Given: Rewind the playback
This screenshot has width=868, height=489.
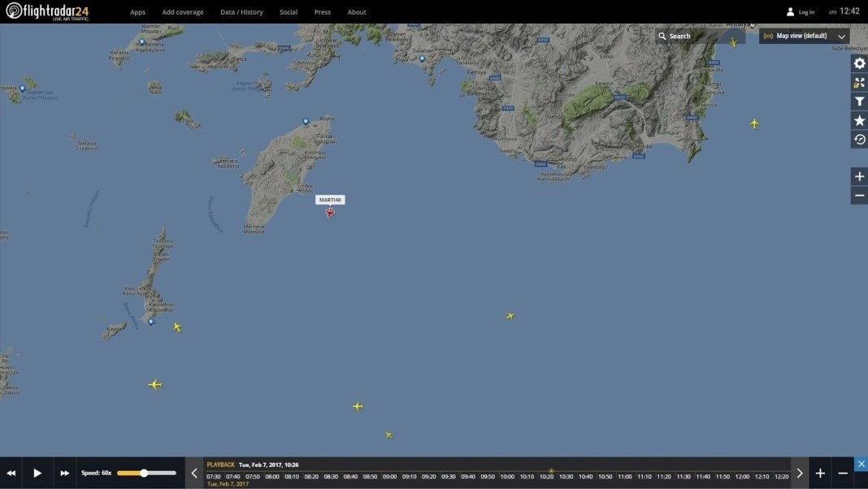Looking at the screenshot, I should click(x=11, y=473).
